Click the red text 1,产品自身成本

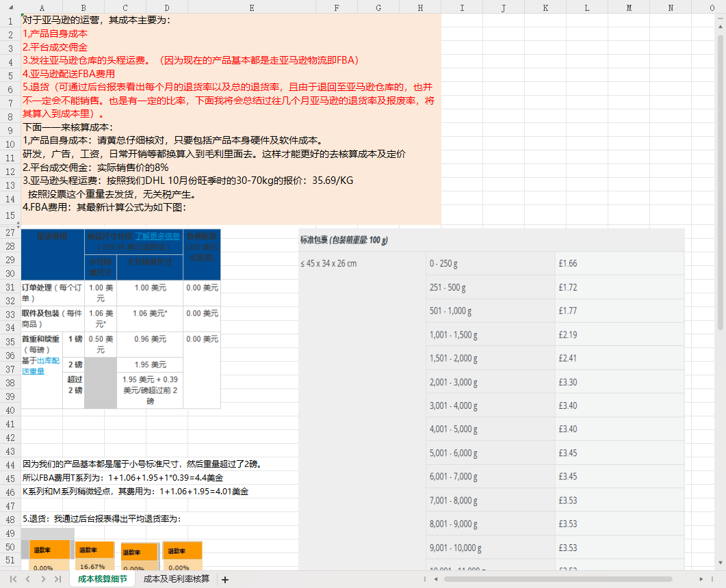click(55, 34)
